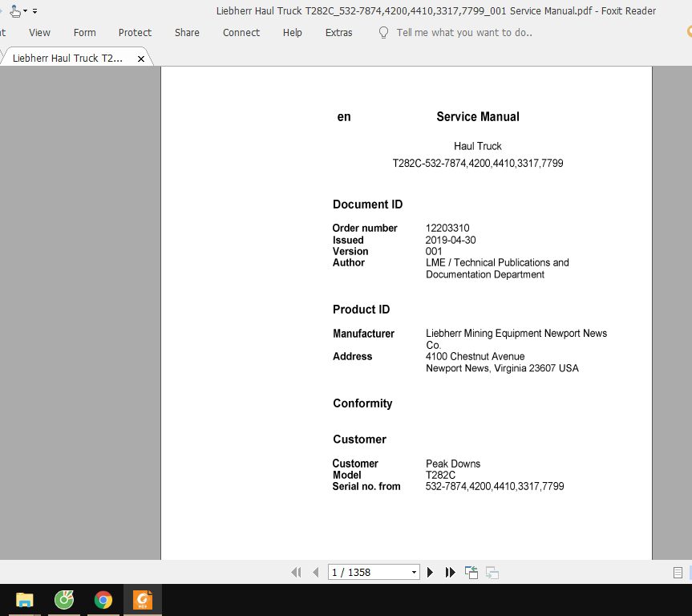
Task: Click model value 'T282C'
Action: point(440,475)
